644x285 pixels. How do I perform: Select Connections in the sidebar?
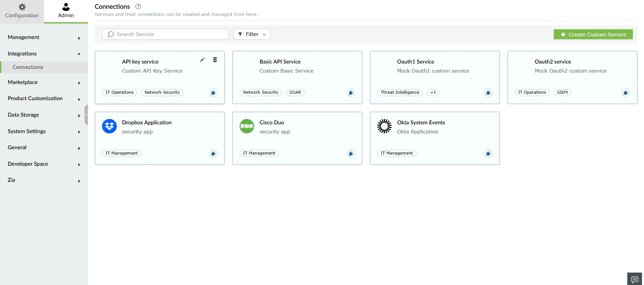click(44, 67)
